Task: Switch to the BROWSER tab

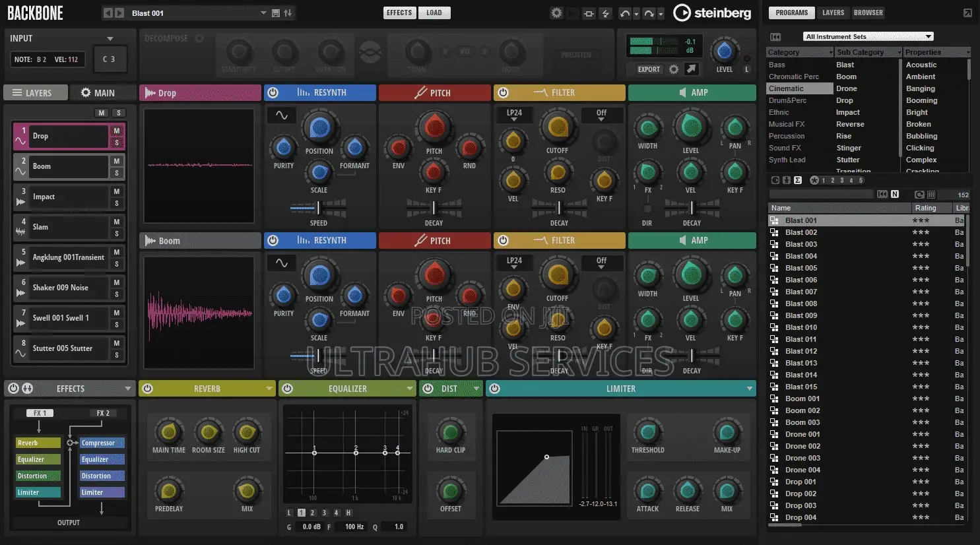Action: tap(868, 13)
